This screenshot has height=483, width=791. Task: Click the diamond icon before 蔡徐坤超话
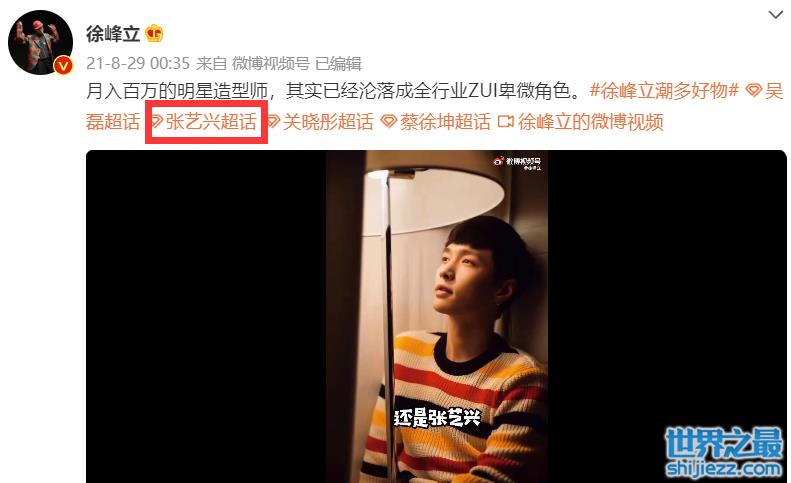click(x=389, y=122)
